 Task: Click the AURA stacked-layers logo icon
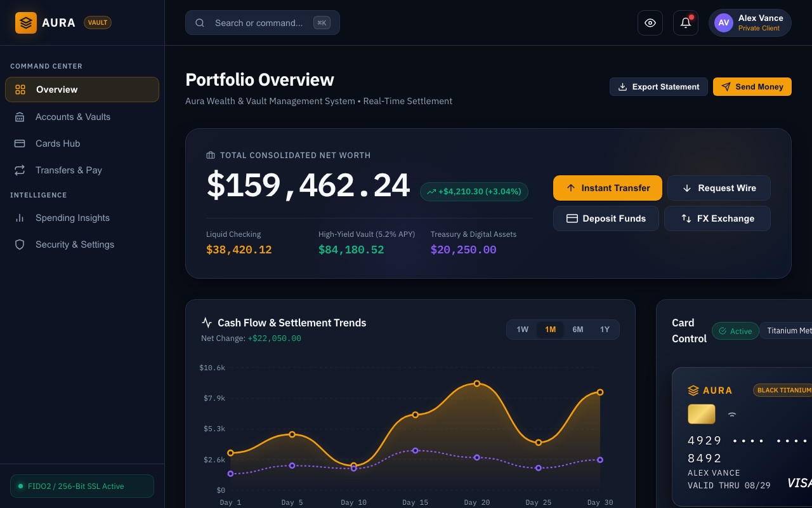coord(26,23)
